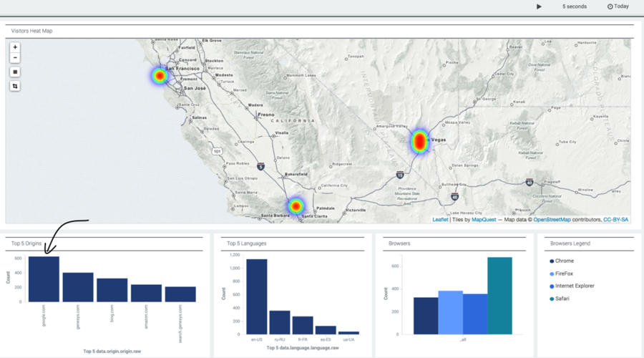The height and width of the screenshot is (358, 644).
Task: Open the Leaflet attribution link
Action: click(440, 220)
